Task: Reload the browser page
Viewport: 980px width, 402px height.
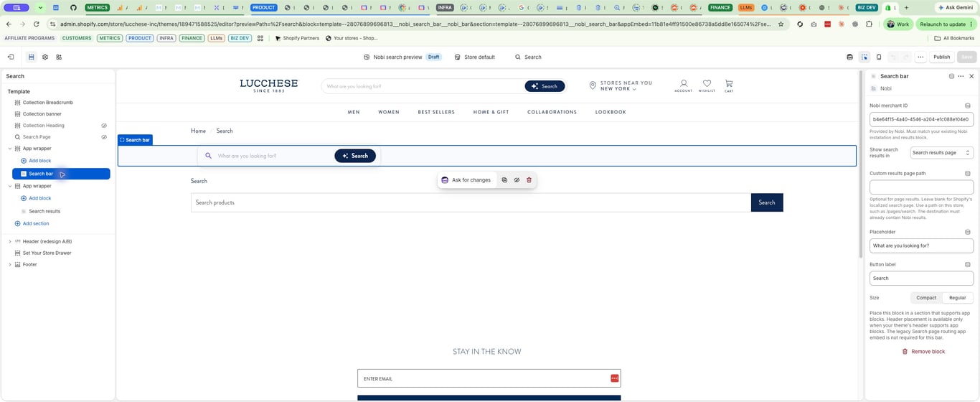Action: pyautogui.click(x=37, y=24)
